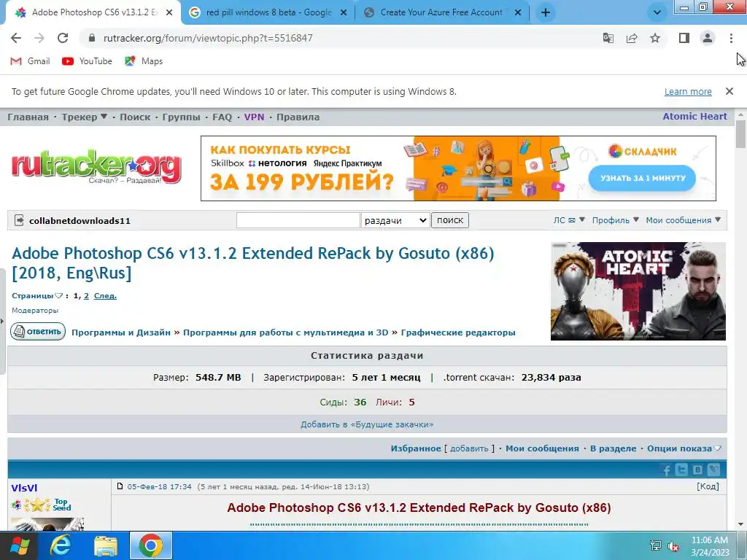Screen dimensions: 747x560
Task: Bookmark this page with the star
Action: (655, 38)
